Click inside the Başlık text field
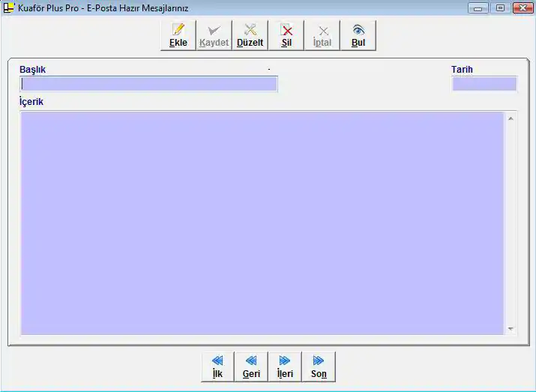The image size is (536, 392). click(148, 84)
